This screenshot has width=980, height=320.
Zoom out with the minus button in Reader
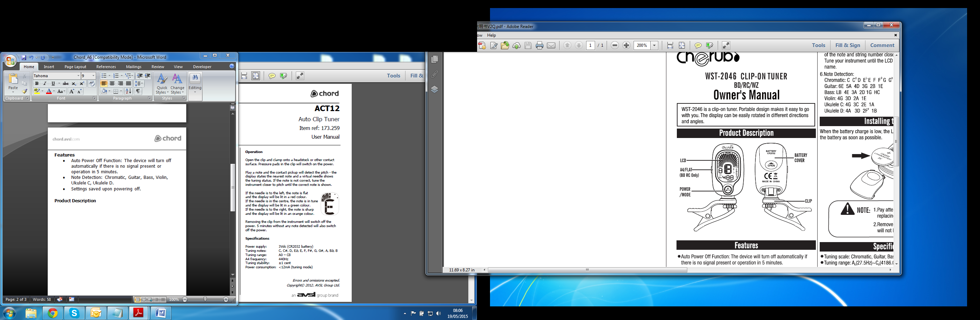coord(614,45)
